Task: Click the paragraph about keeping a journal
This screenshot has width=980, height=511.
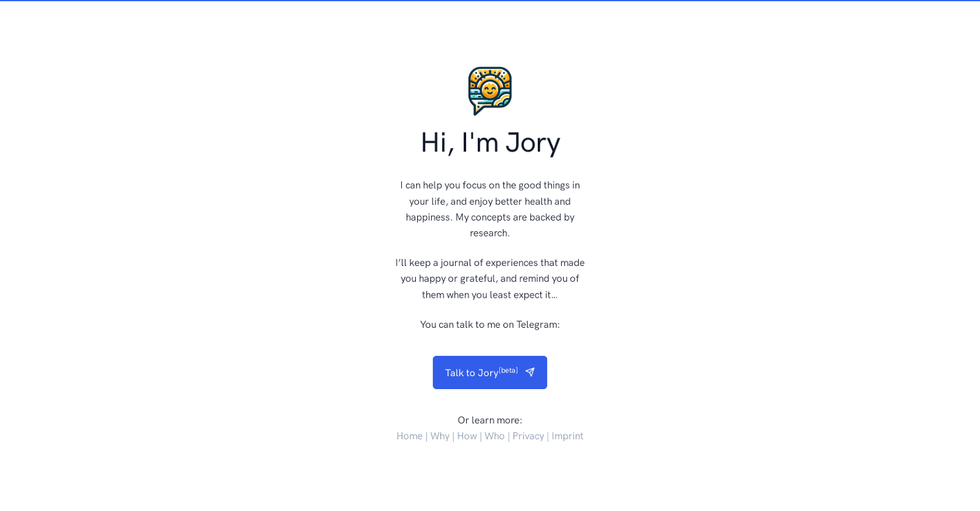Action: [x=490, y=279]
